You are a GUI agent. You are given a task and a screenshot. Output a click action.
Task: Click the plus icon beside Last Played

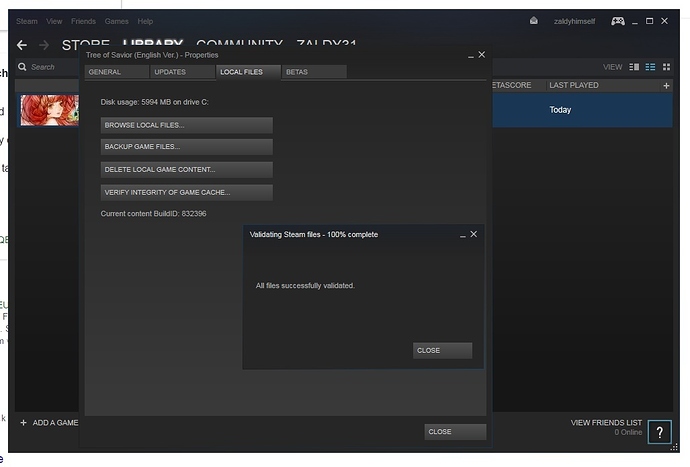(667, 86)
